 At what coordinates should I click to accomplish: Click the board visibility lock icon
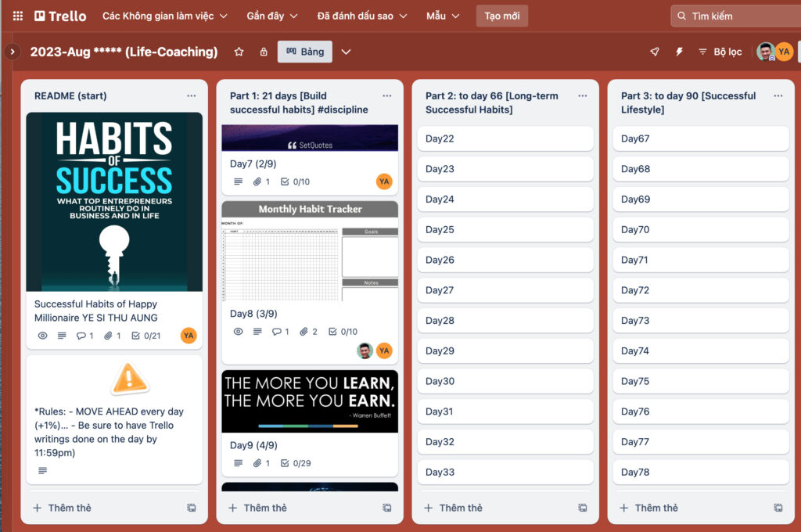tap(264, 52)
